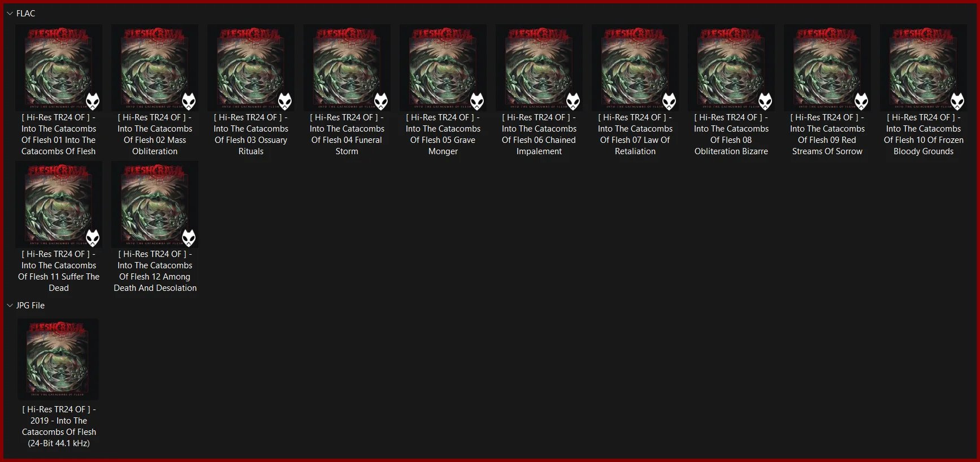This screenshot has width=980, height=462.
Task: Click file name '02 Mass Obliteration'
Action: pyautogui.click(x=155, y=134)
